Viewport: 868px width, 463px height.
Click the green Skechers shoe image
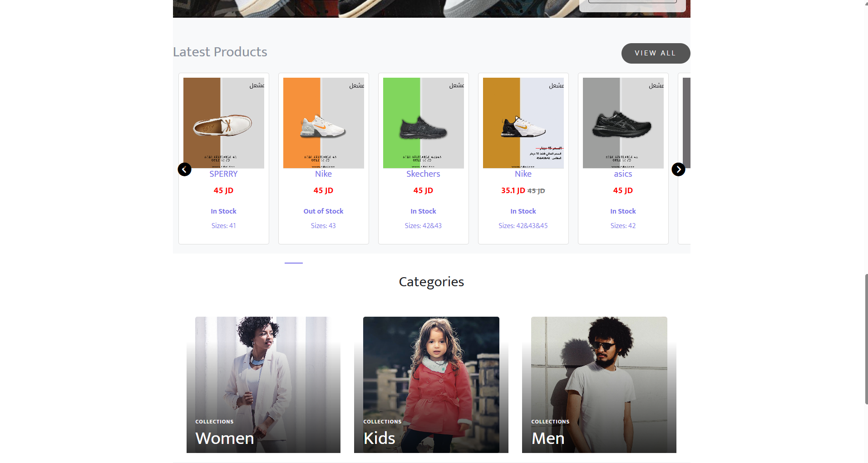[423, 123]
